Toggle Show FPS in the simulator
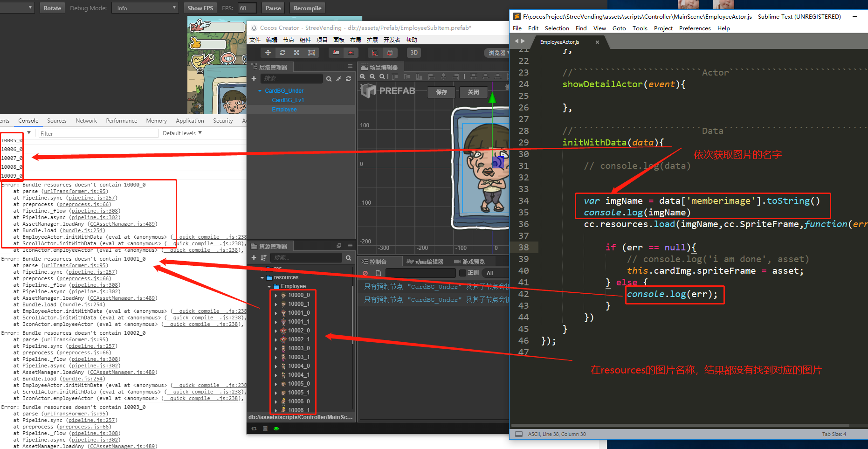The height and width of the screenshot is (449, 868). click(200, 8)
